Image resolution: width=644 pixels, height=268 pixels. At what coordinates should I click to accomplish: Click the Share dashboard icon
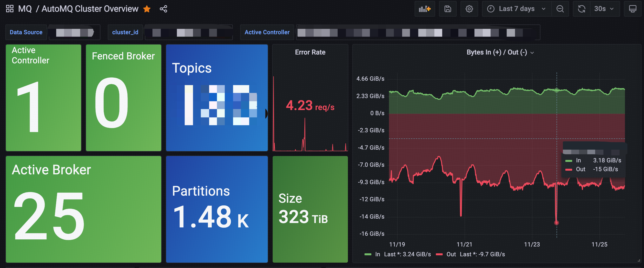(163, 9)
